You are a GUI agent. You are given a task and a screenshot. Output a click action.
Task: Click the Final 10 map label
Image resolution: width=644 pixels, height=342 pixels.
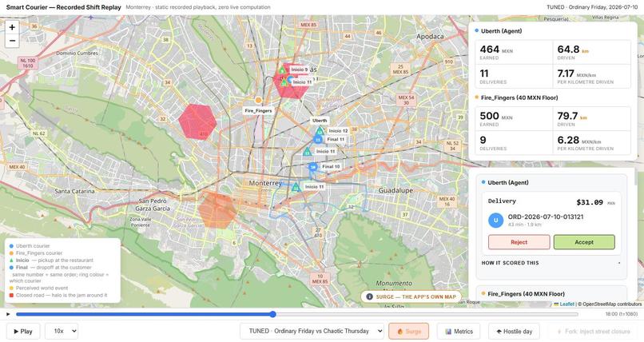tap(331, 167)
